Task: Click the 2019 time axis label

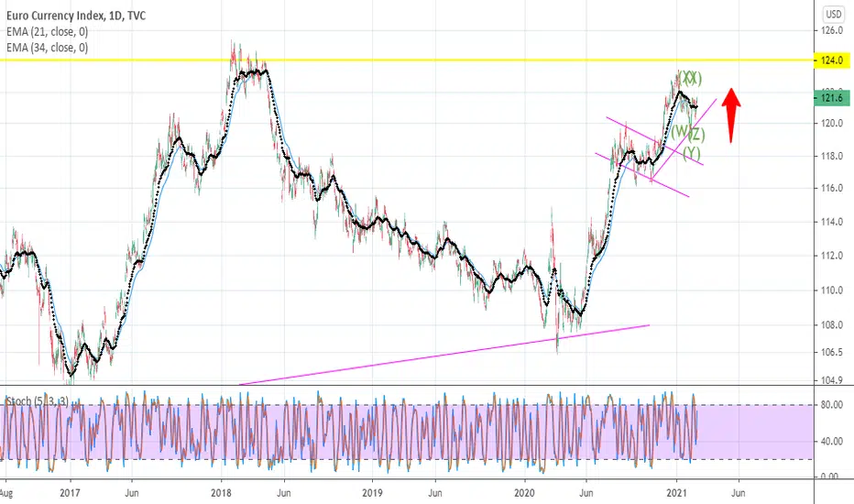Action: (373, 493)
